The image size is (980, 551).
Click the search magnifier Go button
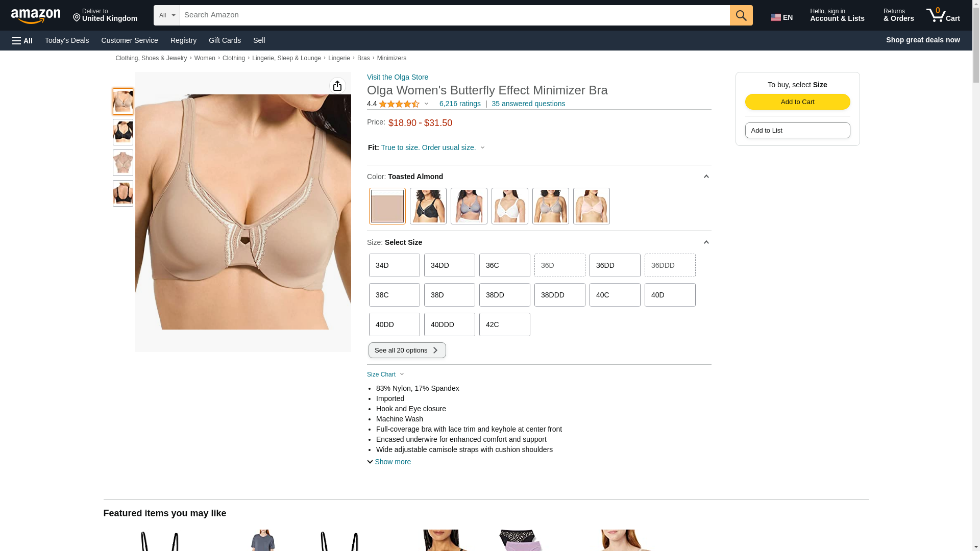click(741, 15)
